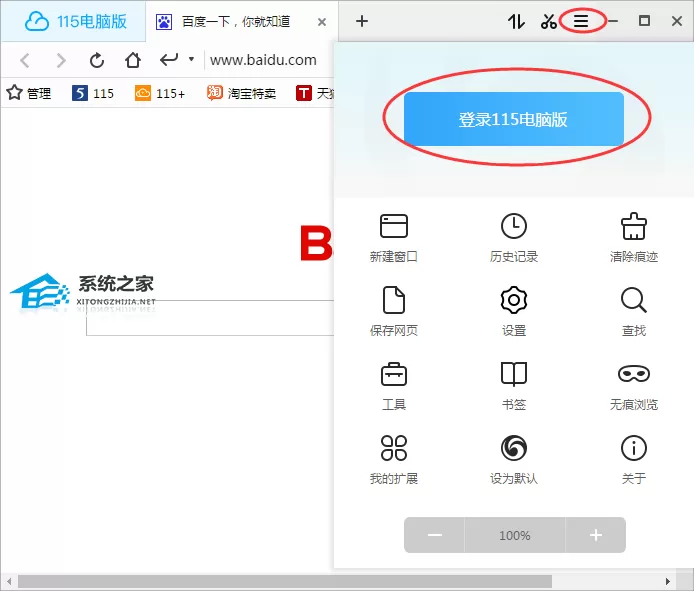Image resolution: width=694 pixels, height=591 pixels.
Task: Open the 淘宝特卖 bookmark
Action: pos(241,93)
